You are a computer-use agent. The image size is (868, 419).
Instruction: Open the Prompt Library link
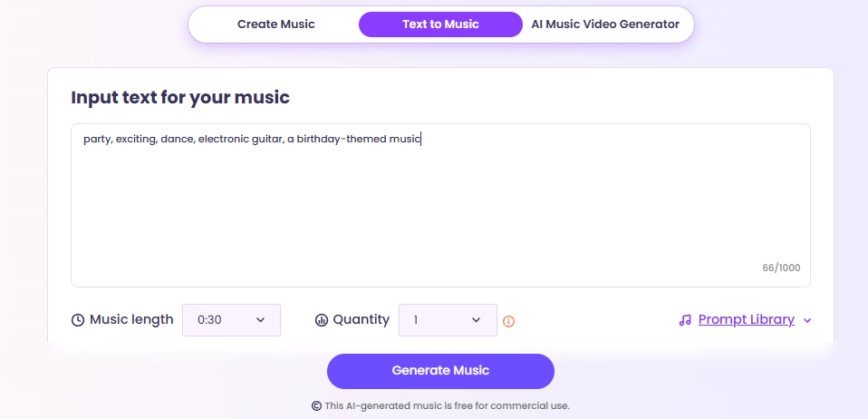746,320
